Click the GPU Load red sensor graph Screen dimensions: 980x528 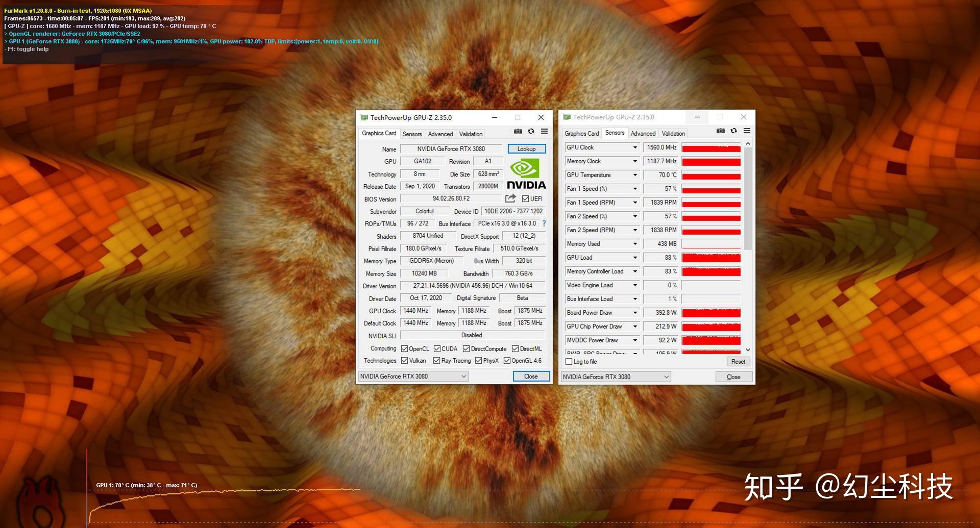[x=711, y=258]
